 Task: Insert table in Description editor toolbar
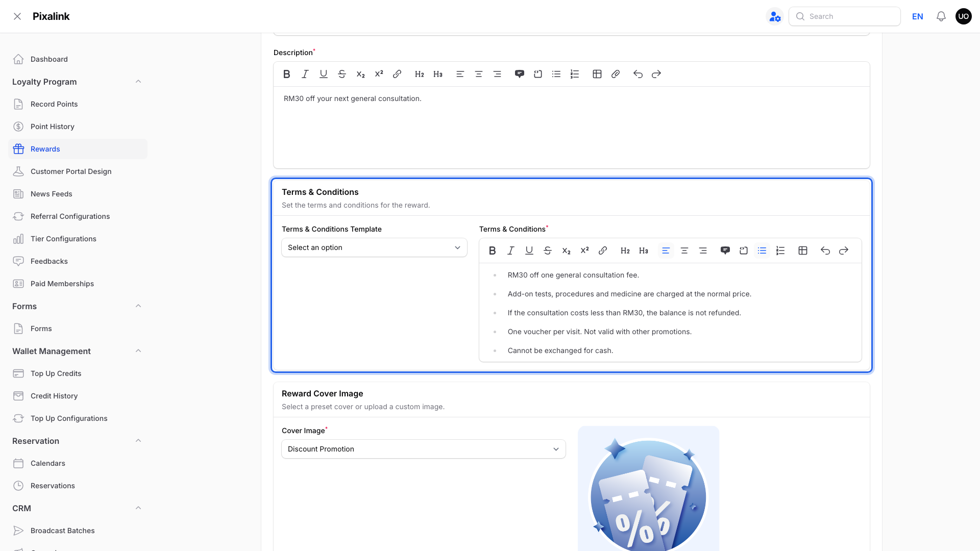click(597, 74)
